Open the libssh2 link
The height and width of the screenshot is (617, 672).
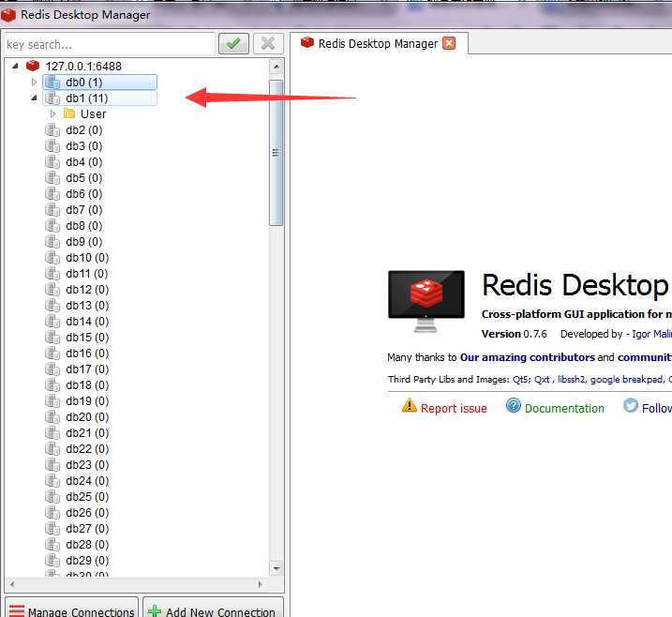tap(572, 379)
